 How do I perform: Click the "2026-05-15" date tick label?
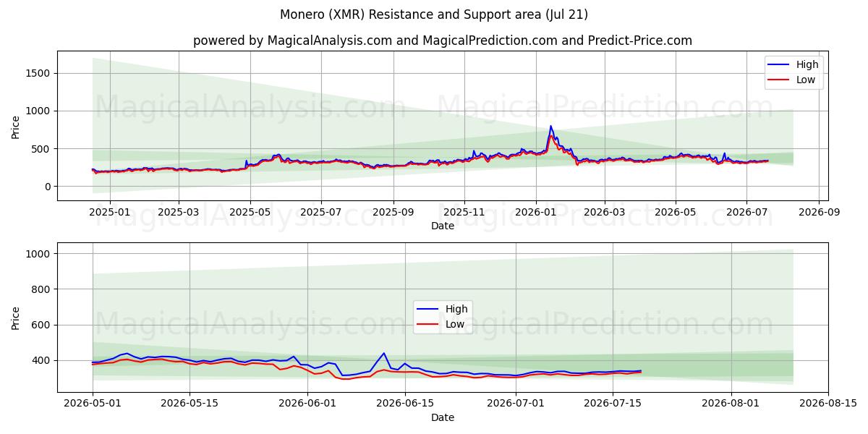190,404
